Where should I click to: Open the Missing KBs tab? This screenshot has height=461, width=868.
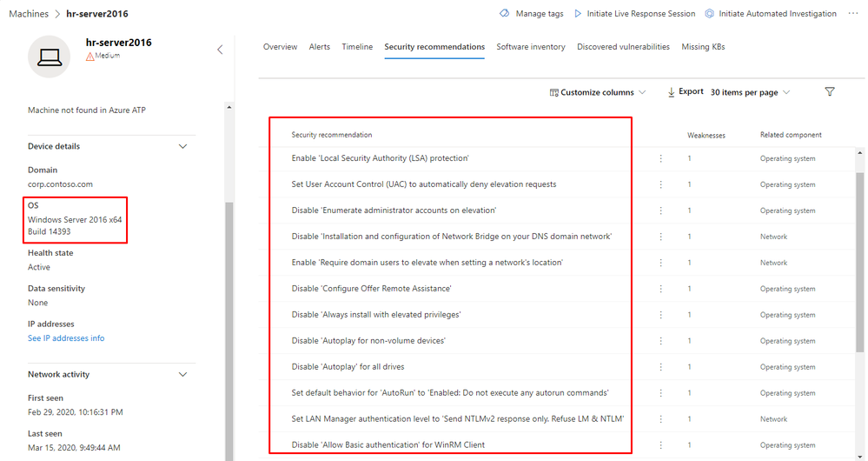703,47
